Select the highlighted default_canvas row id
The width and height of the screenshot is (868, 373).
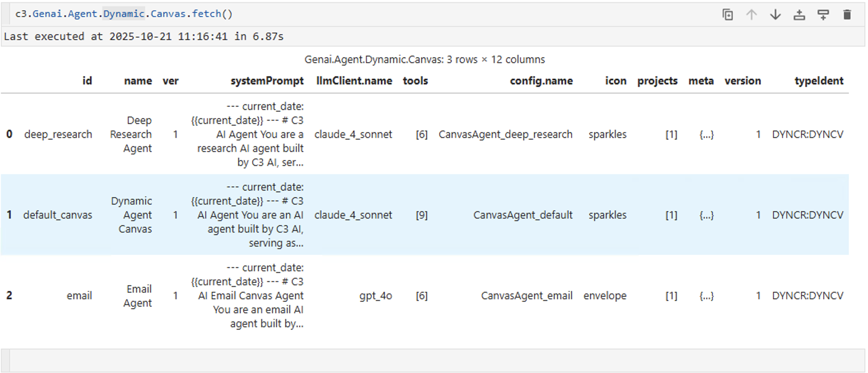click(x=58, y=215)
